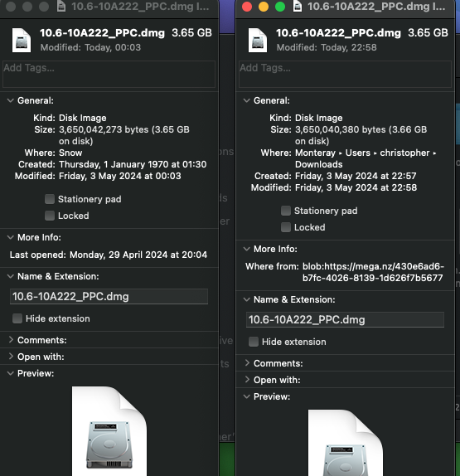Click title bar document icon in right Info window
460x476 pixels.
(x=298, y=6)
